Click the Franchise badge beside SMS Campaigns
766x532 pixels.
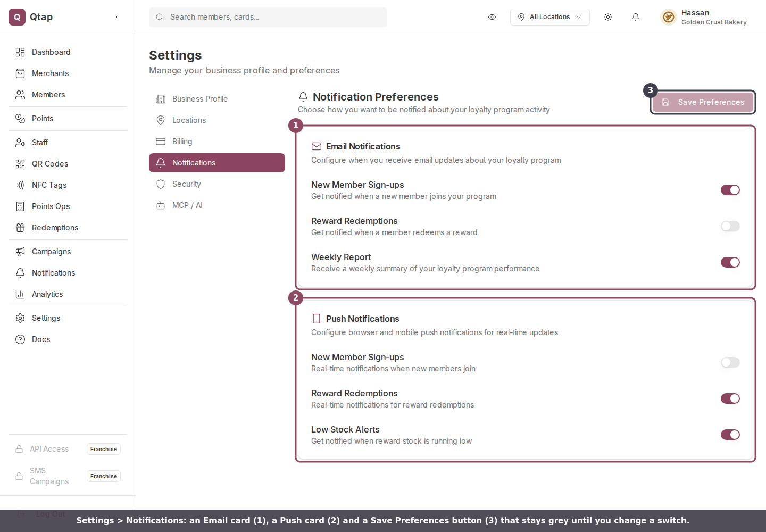[104, 476]
